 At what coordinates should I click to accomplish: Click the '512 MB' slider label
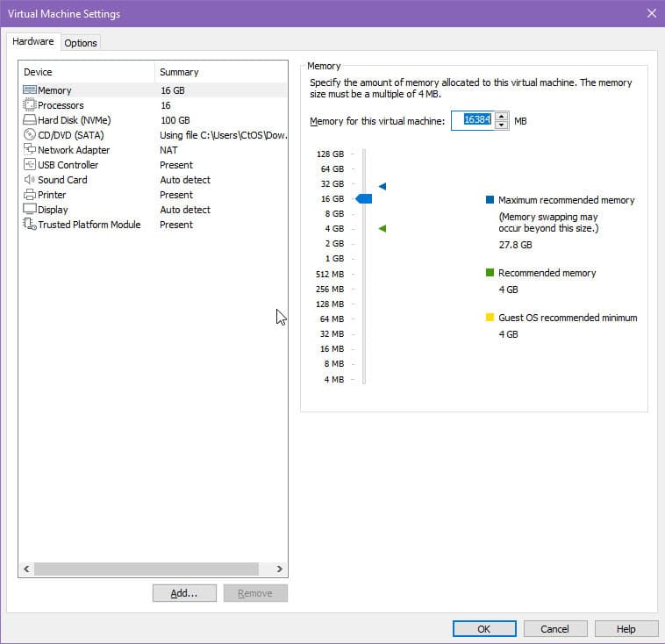pyautogui.click(x=330, y=274)
